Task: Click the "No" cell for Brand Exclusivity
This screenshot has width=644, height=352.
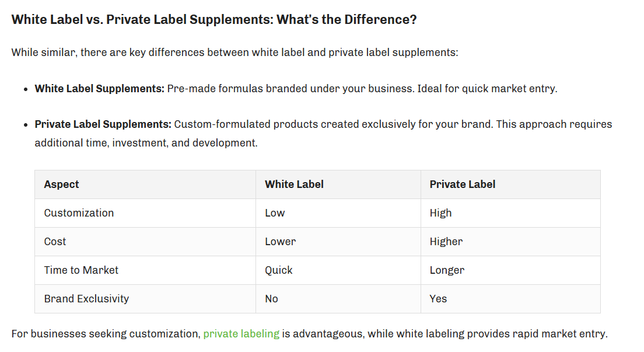Action: (x=271, y=299)
